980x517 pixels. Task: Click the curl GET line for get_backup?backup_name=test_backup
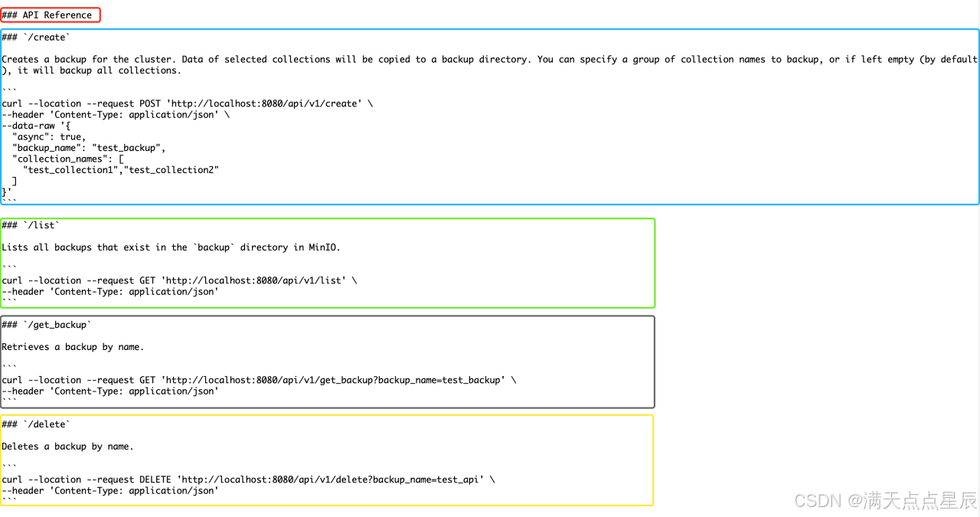tap(259, 380)
